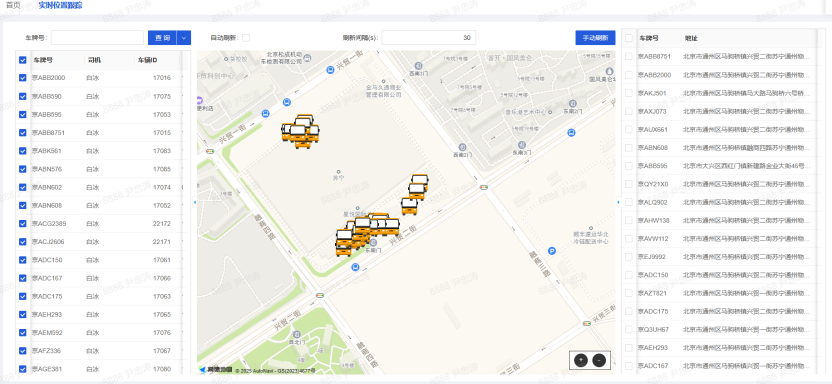Click the 手动刷新 button
Viewport: 832px width, 384px height.
coord(595,38)
